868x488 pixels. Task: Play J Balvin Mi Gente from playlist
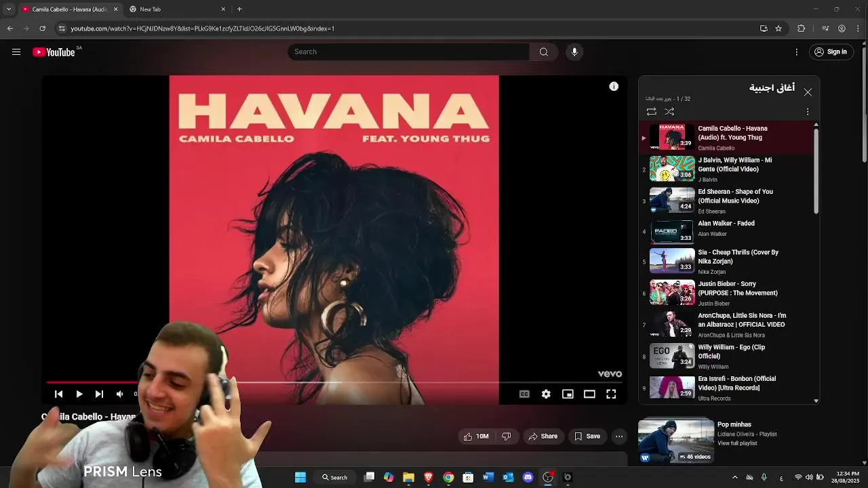(726, 169)
